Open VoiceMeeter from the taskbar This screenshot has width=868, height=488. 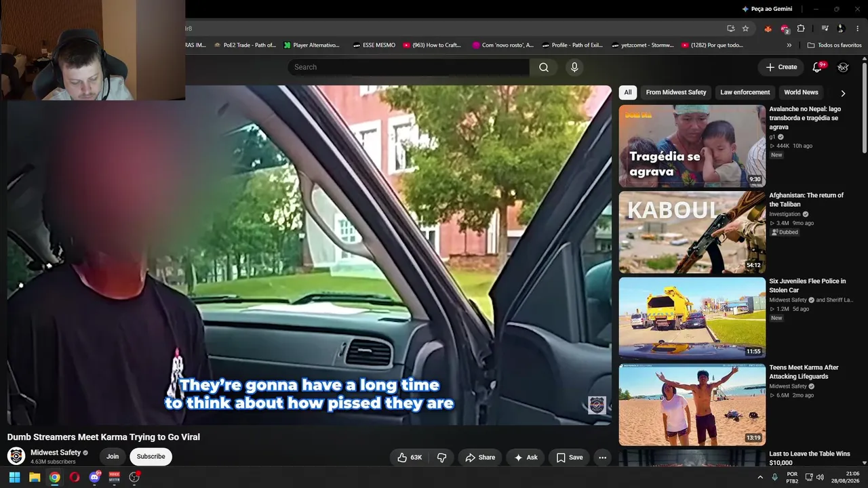click(115, 477)
